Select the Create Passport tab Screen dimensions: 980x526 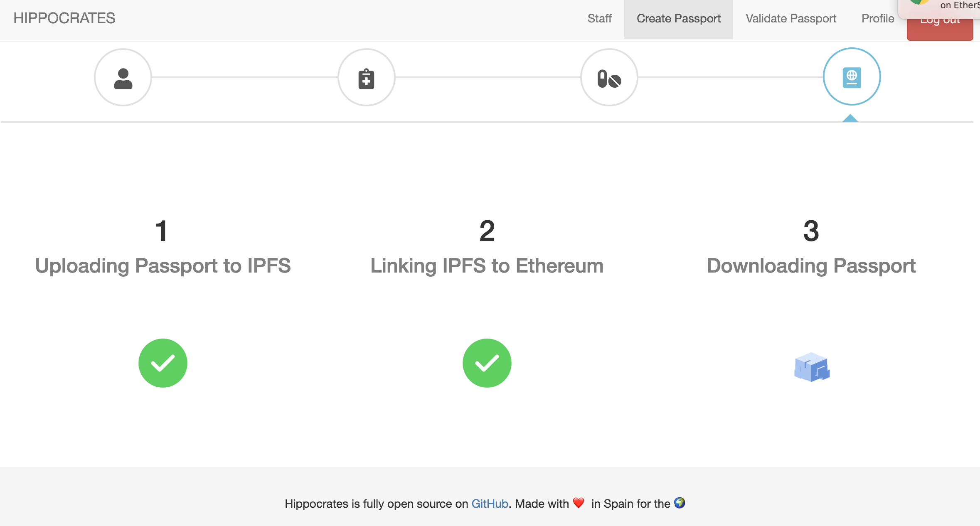(x=678, y=19)
